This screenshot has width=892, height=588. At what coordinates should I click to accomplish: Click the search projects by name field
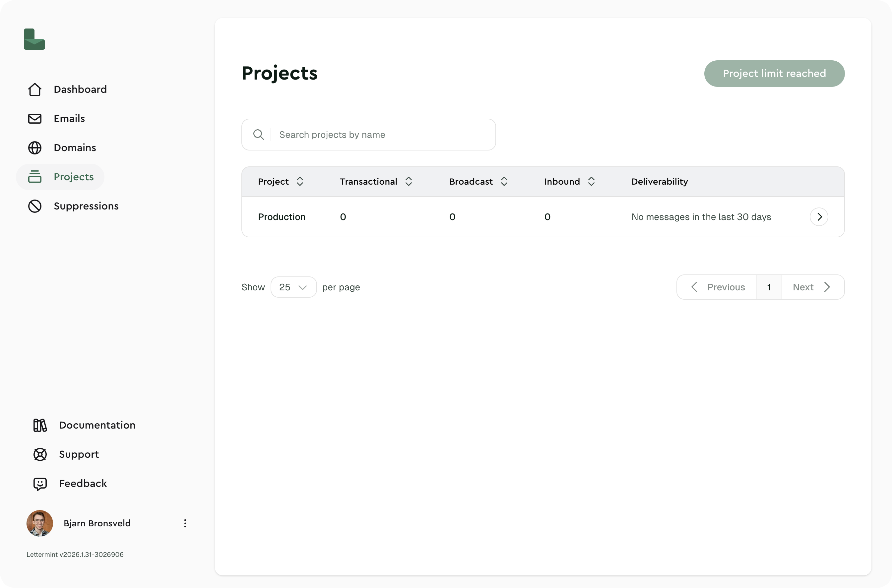click(368, 134)
